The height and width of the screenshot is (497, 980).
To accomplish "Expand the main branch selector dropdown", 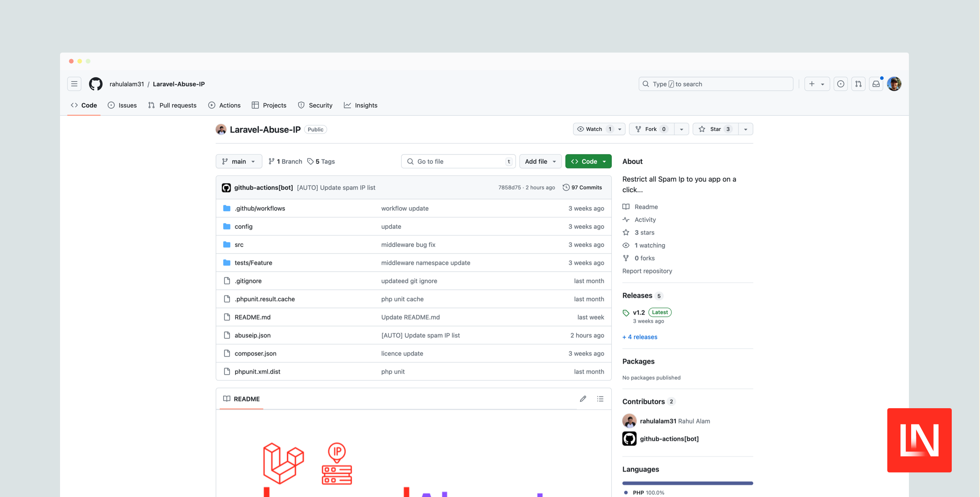I will [x=239, y=161].
